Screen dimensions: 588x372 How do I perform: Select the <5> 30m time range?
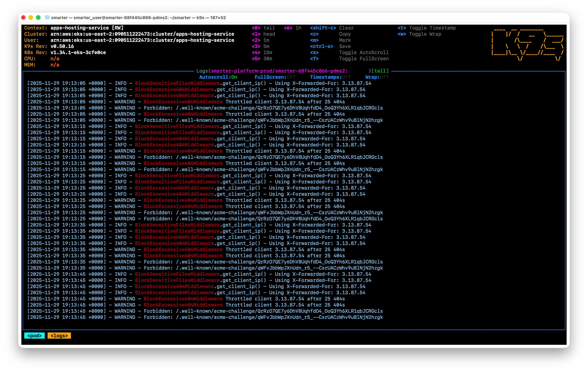[262, 59]
